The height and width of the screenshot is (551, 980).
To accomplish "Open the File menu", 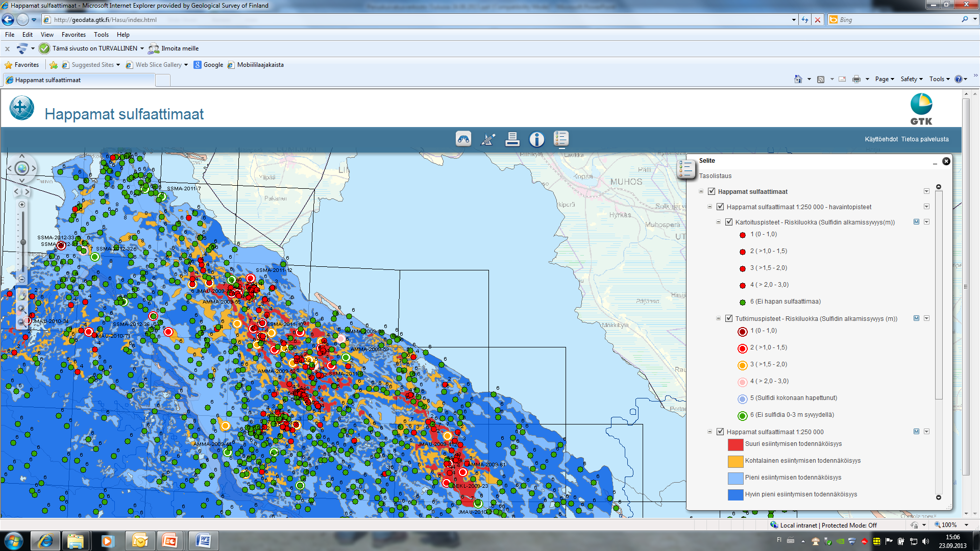I will click(10, 35).
